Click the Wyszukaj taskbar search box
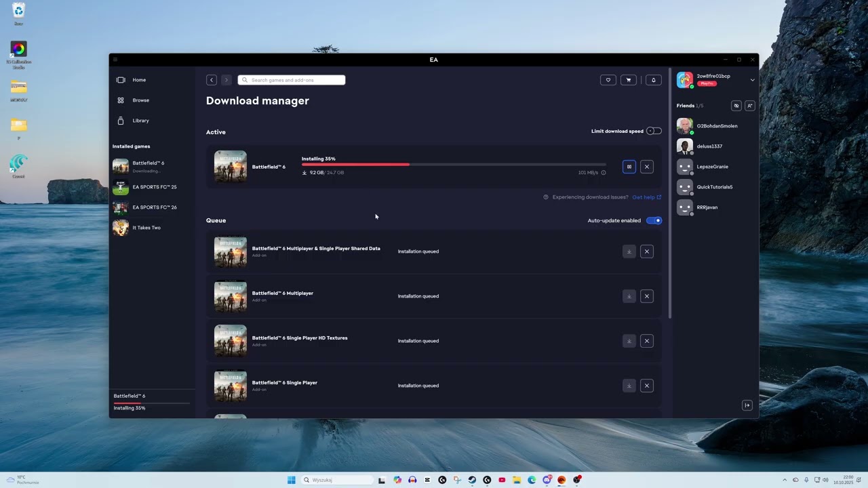Screen dimensions: 868x488 [337, 480]
